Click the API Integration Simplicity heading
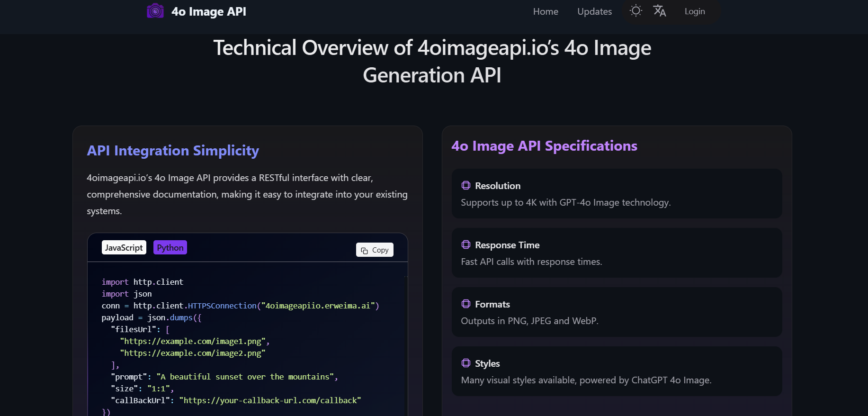The image size is (868, 416). [x=173, y=151]
